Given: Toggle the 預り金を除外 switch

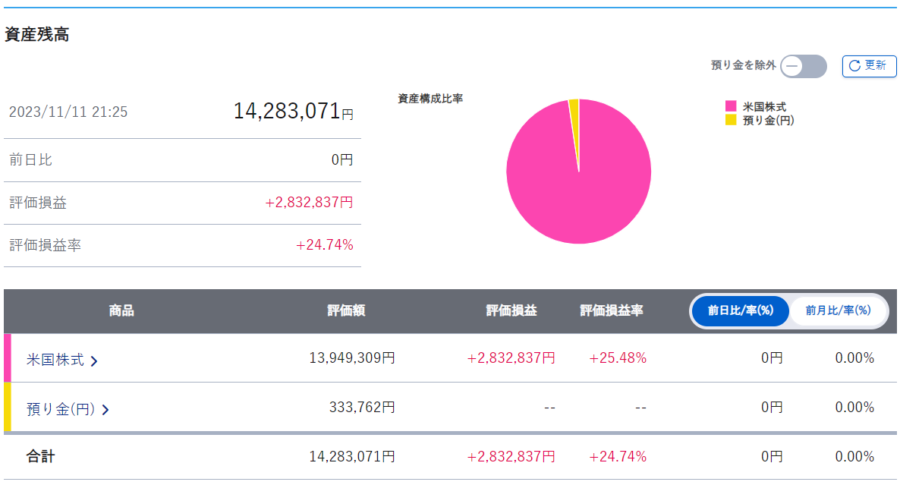Looking at the screenshot, I should coord(804,66).
